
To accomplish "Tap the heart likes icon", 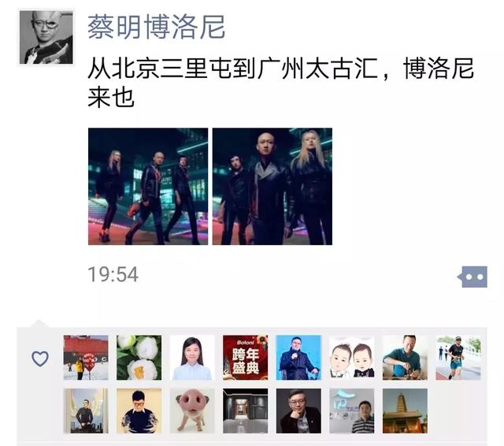I will pos(40,359).
